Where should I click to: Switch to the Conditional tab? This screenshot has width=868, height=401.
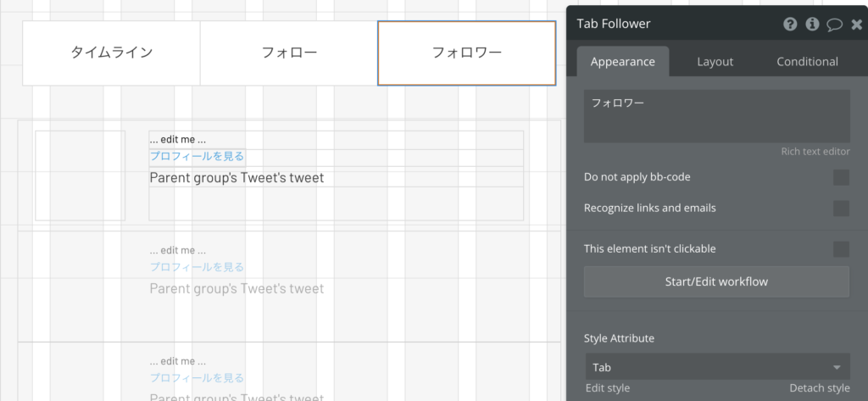coord(807,62)
